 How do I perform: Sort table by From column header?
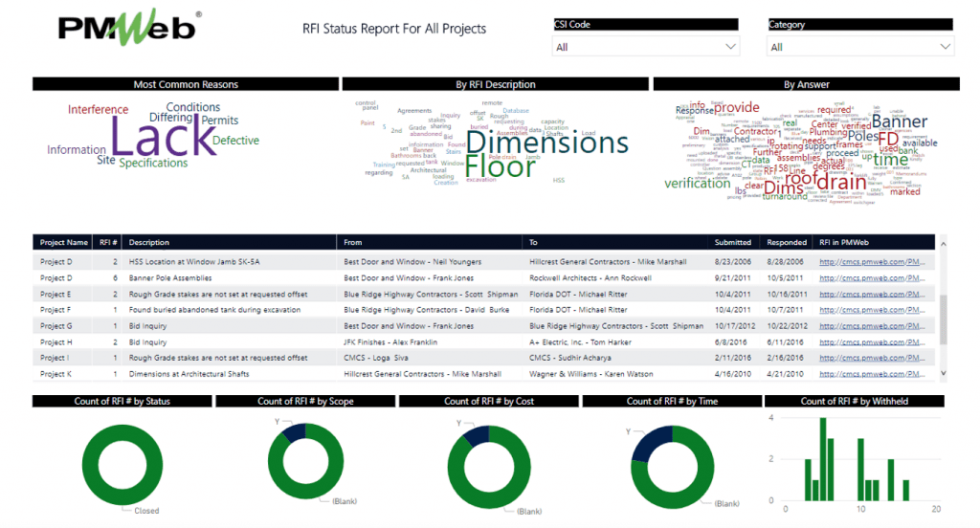(352, 242)
